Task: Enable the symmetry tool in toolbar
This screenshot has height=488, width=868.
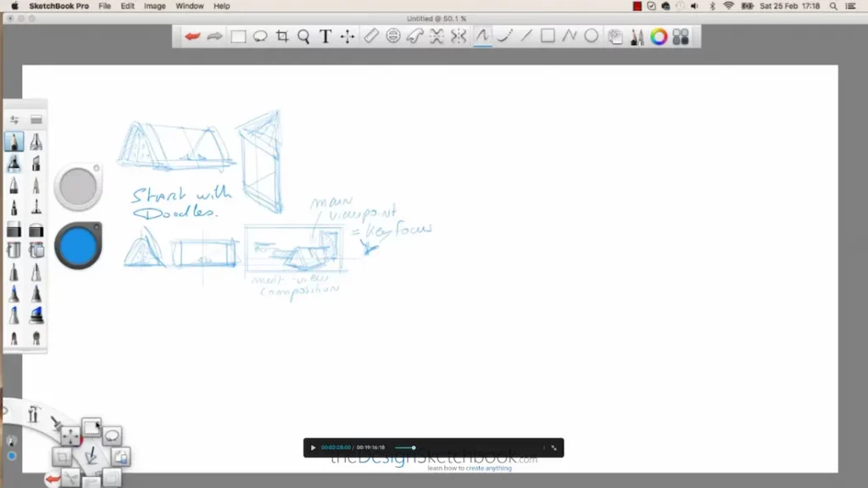Action: coord(459,36)
